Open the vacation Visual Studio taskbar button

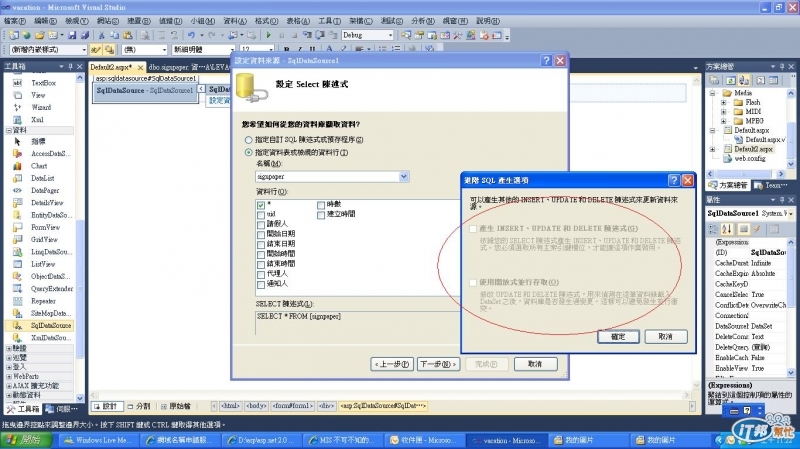coord(506,440)
